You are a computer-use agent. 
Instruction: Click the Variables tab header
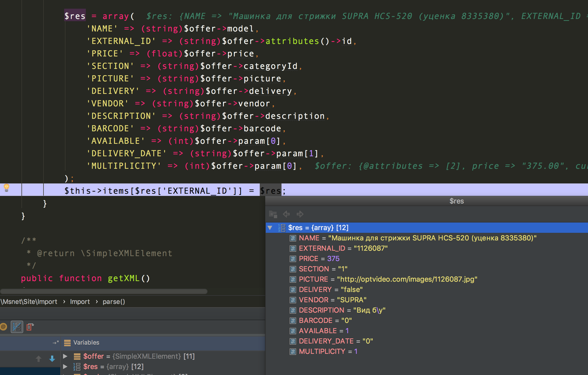[x=86, y=343]
